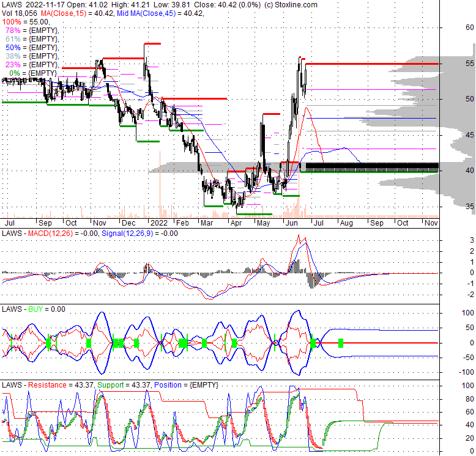Select the 50% = {EMPTY} level label

[x=32, y=47]
